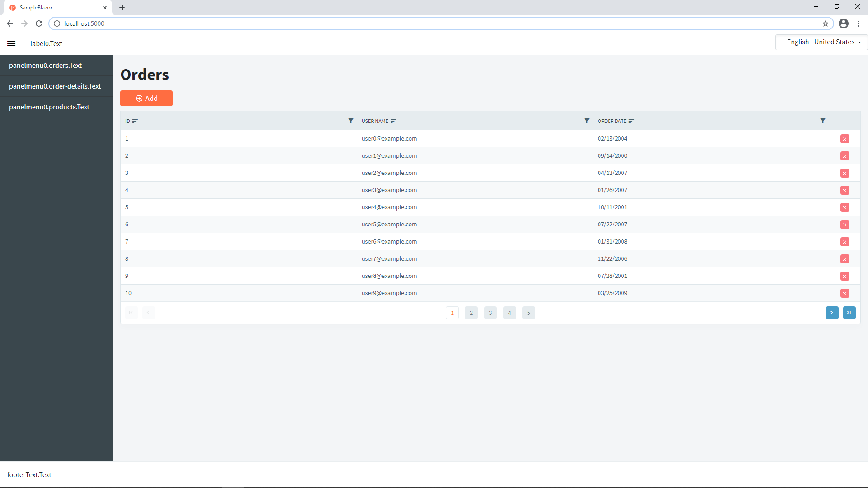This screenshot has width=868, height=488.
Task: Delete order row for user8@example.com
Action: point(844,276)
